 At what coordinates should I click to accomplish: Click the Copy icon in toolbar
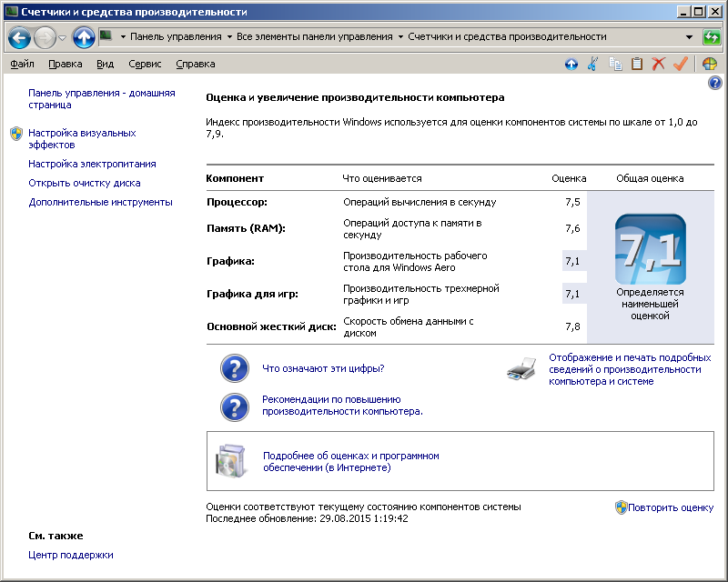click(x=615, y=64)
